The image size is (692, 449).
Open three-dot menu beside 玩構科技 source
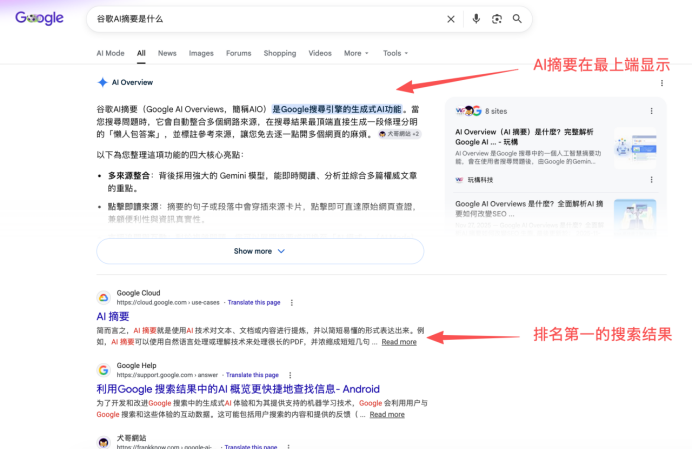click(651, 180)
